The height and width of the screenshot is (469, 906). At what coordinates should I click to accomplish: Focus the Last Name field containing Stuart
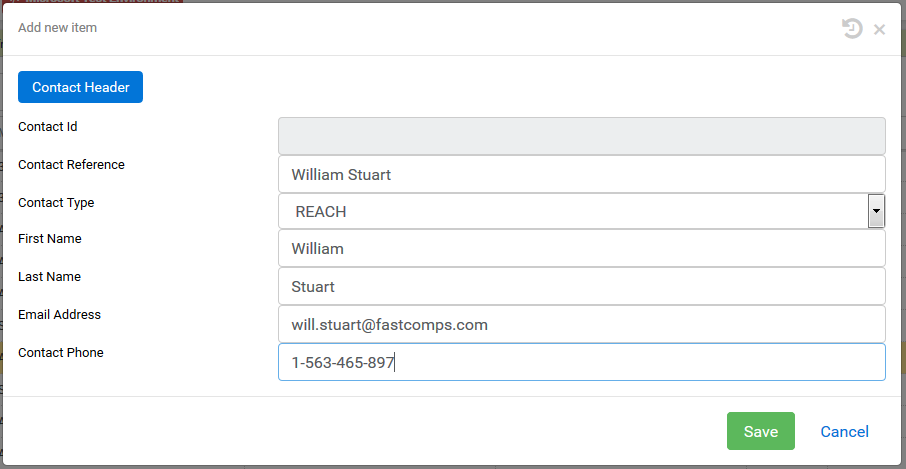(x=581, y=287)
